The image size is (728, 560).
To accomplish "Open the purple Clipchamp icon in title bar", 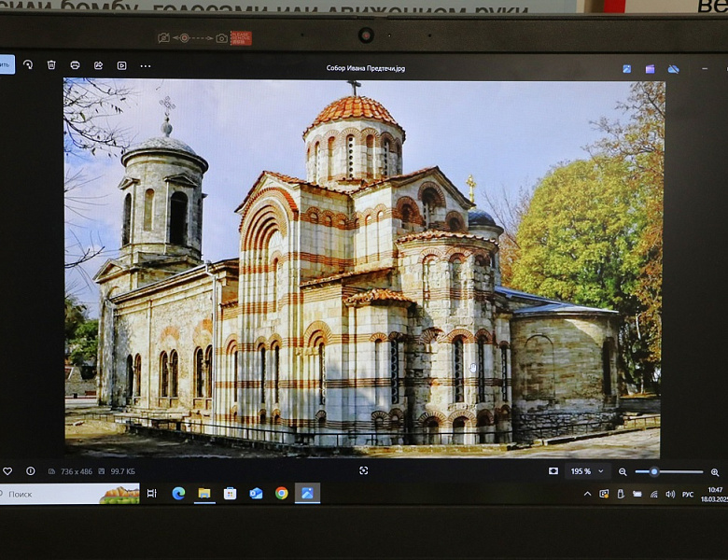I will click(650, 69).
